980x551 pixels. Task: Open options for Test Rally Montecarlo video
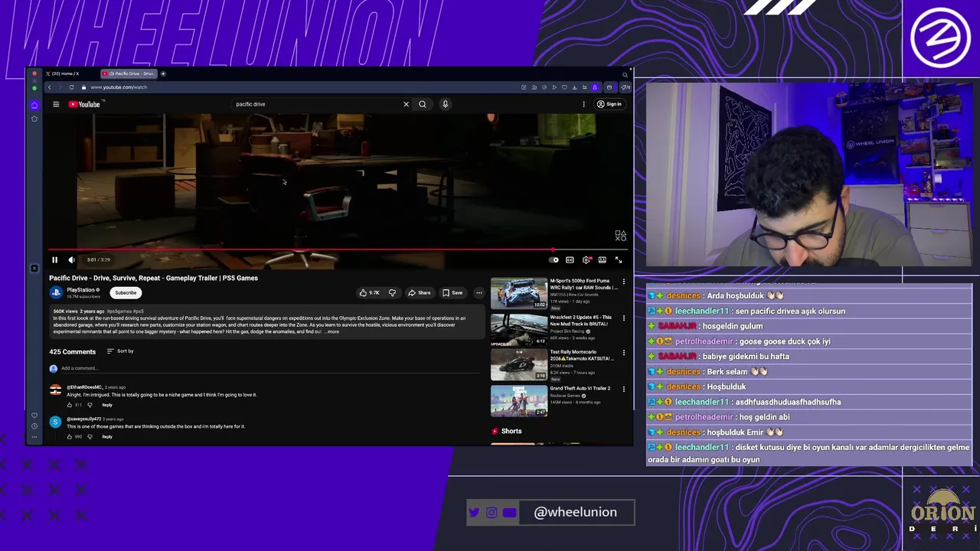(x=623, y=353)
